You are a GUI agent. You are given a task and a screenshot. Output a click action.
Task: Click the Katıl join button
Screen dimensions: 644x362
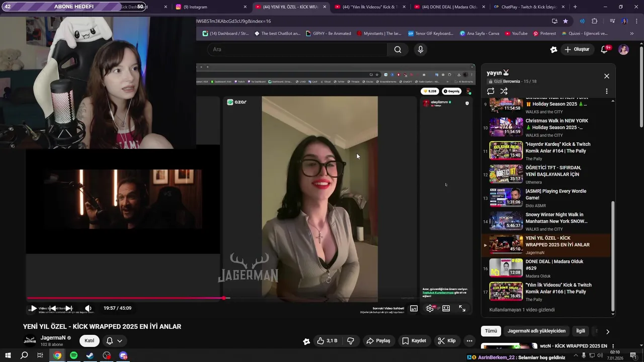click(x=89, y=341)
